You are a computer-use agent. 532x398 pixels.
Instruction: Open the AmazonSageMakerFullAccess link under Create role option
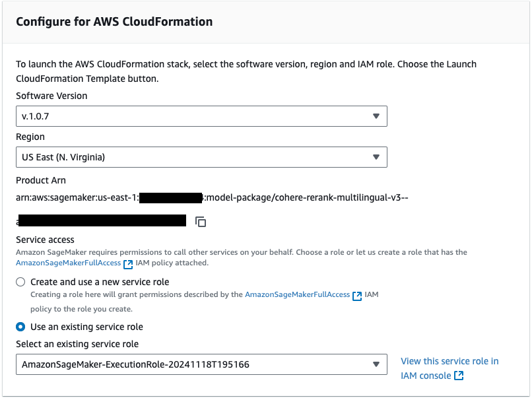click(x=297, y=294)
